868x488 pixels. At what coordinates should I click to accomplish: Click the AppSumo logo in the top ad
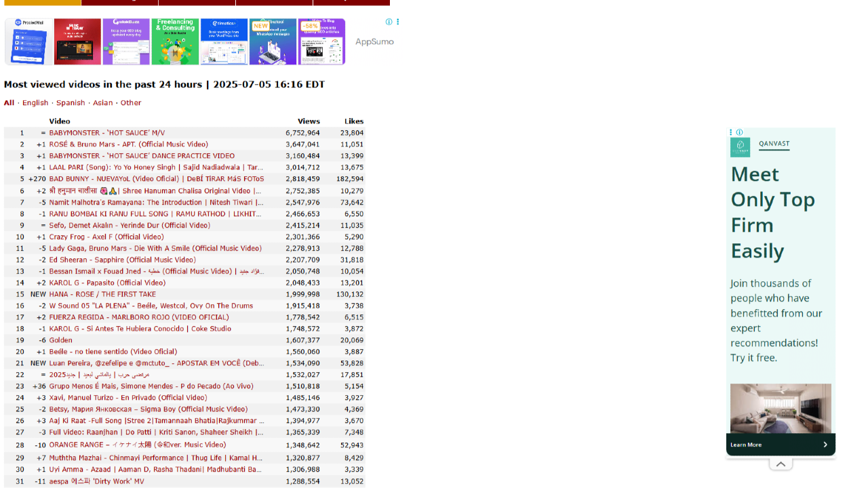(374, 42)
